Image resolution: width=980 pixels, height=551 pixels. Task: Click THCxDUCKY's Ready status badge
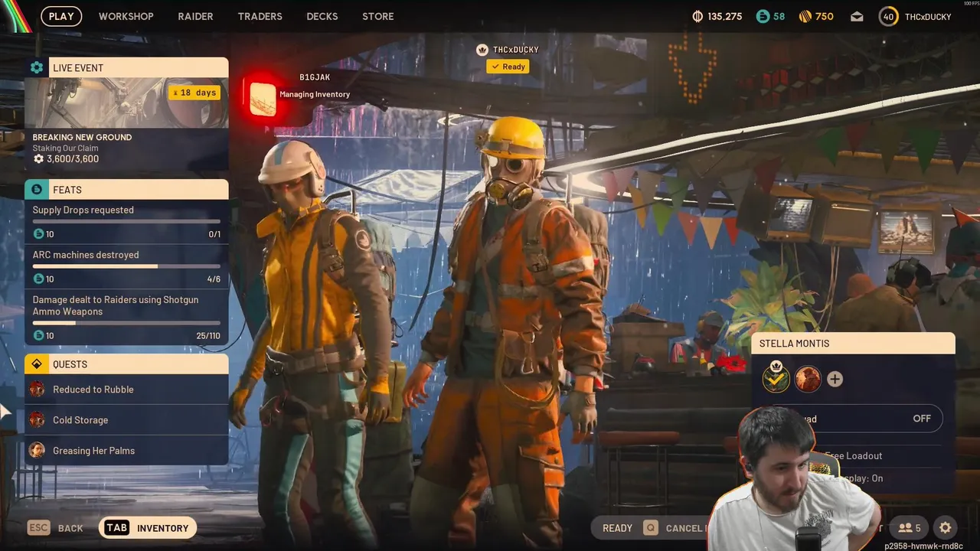tap(508, 67)
